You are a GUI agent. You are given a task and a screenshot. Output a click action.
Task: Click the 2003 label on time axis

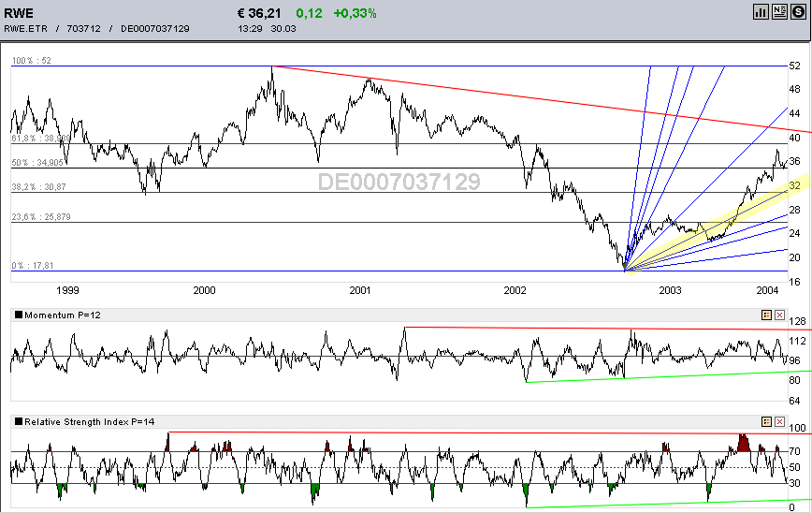(670, 291)
